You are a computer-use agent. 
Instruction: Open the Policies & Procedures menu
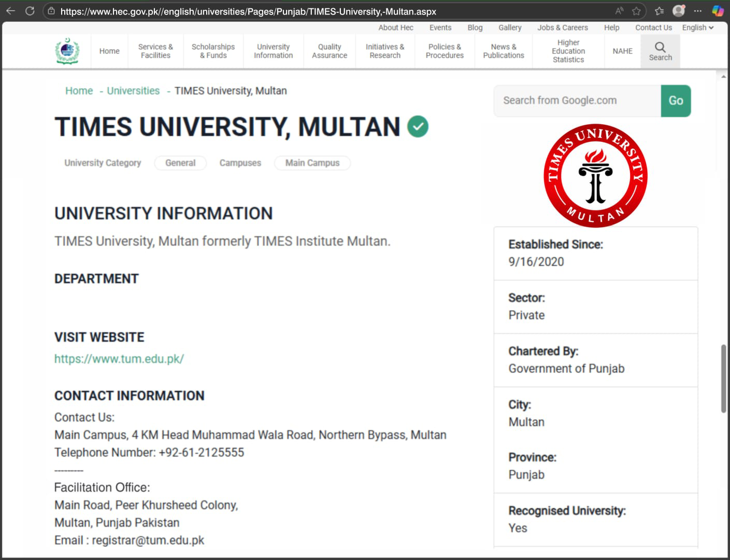tap(445, 51)
